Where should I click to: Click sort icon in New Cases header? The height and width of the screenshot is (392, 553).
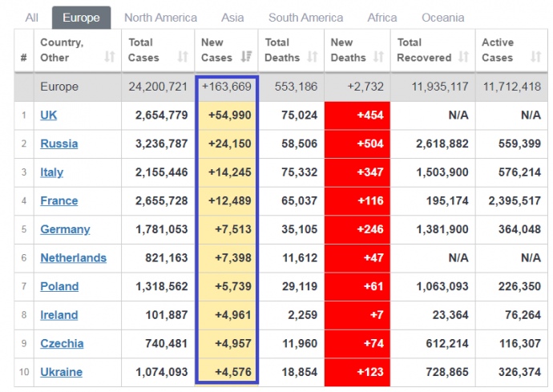247,58
